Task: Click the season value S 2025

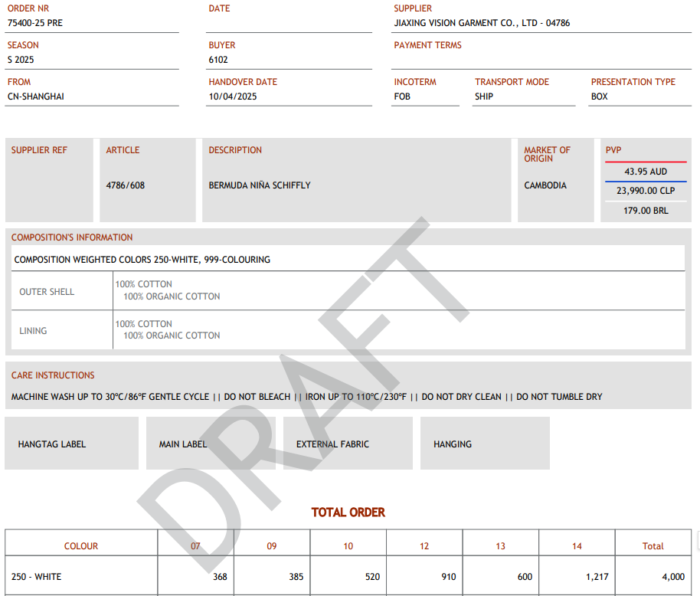Action: coord(21,60)
